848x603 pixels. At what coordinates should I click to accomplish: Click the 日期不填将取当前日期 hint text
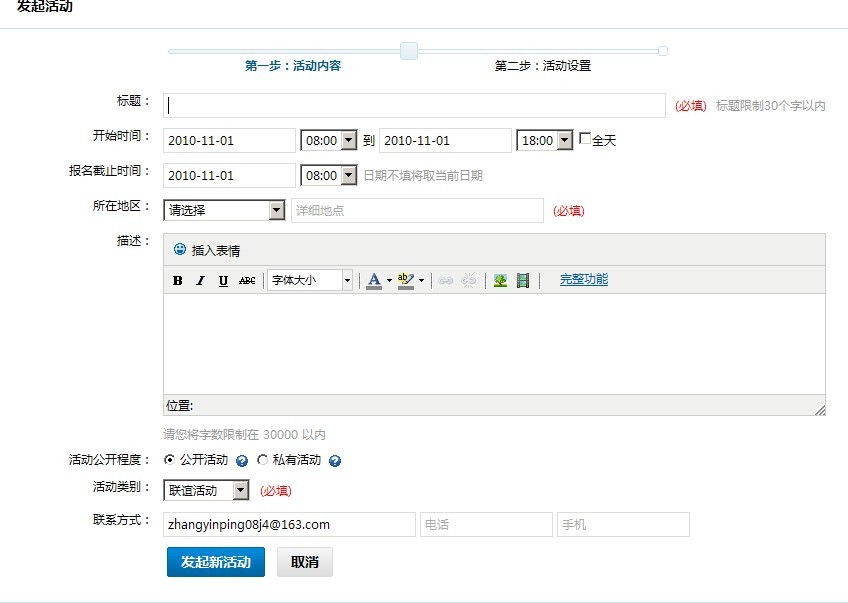point(423,176)
